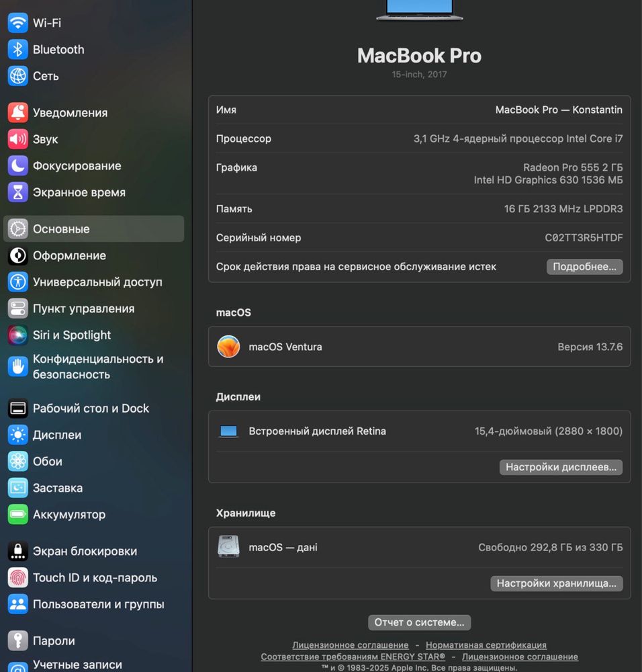Select the Сеть globe icon

point(17,76)
